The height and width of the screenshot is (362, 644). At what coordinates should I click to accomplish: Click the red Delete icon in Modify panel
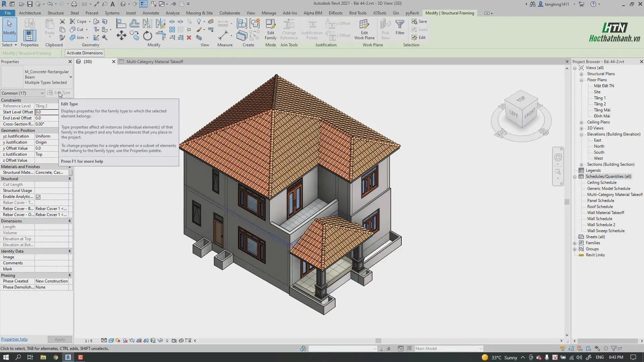point(189,38)
